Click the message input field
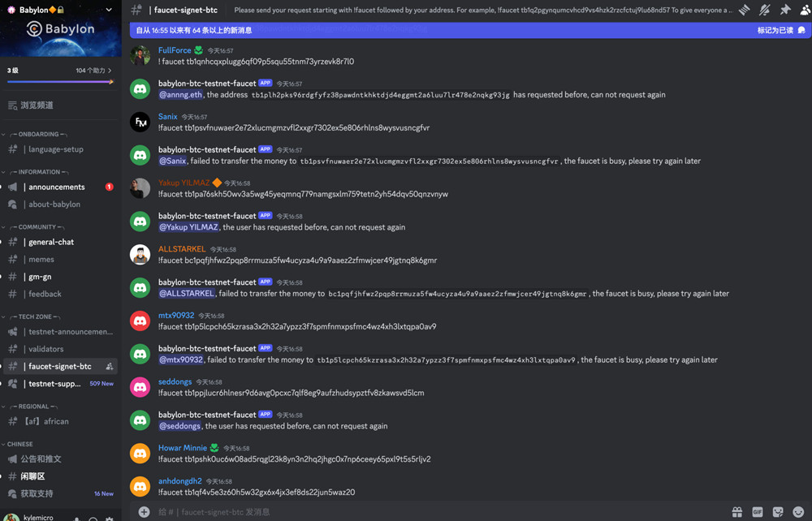Image resolution: width=812 pixels, height=521 pixels. tap(438, 512)
